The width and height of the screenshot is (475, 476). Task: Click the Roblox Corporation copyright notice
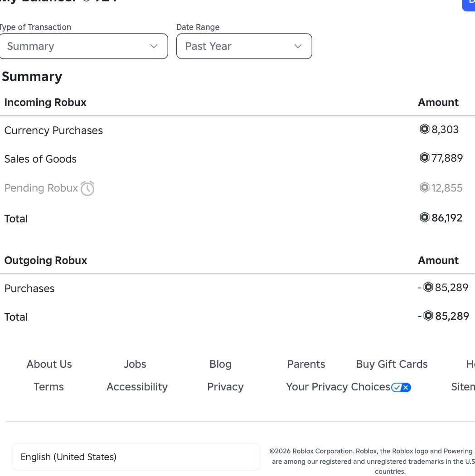[x=373, y=461]
